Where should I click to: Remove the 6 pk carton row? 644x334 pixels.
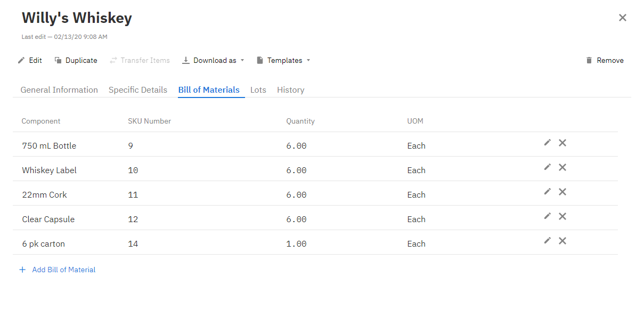tap(562, 241)
